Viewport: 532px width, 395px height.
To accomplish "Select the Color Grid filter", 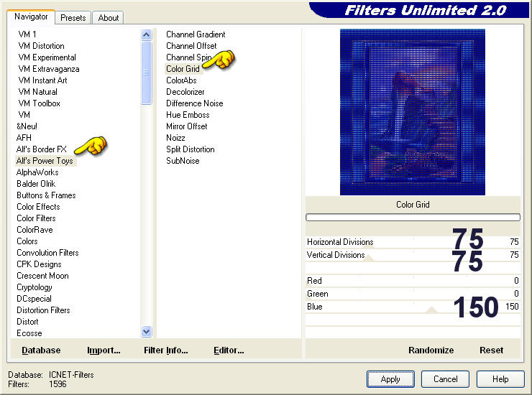I will [x=183, y=69].
